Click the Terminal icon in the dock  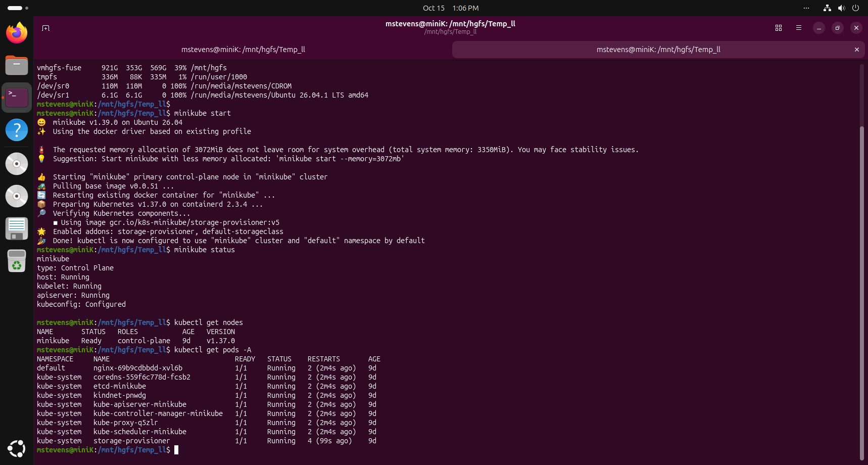[17, 98]
